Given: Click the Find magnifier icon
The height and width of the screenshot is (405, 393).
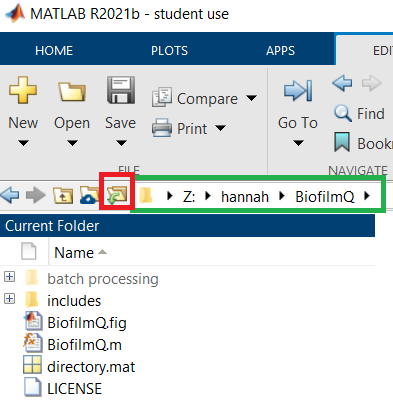Looking at the screenshot, I should (x=343, y=113).
